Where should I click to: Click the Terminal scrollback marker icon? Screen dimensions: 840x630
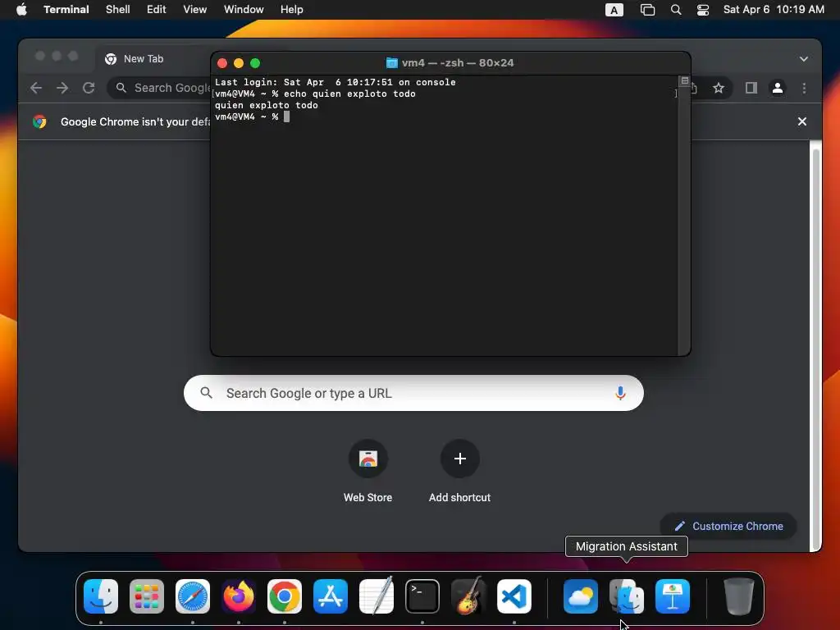[x=685, y=80]
